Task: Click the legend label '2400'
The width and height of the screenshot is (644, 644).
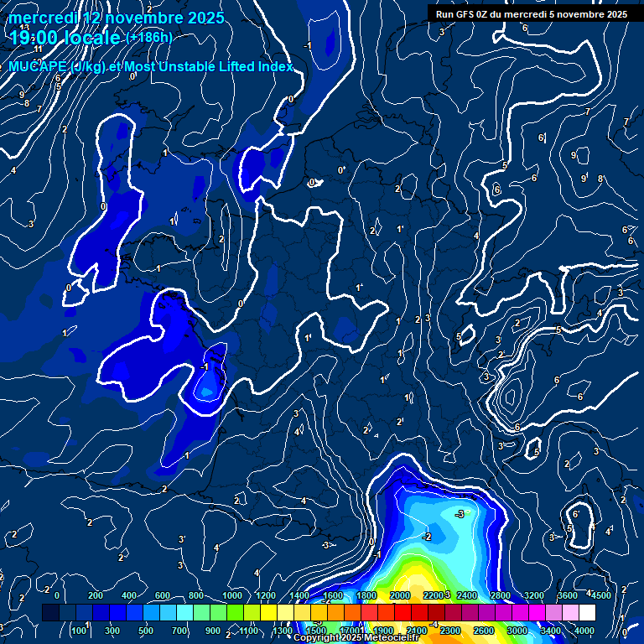Action: tap(467, 595)
